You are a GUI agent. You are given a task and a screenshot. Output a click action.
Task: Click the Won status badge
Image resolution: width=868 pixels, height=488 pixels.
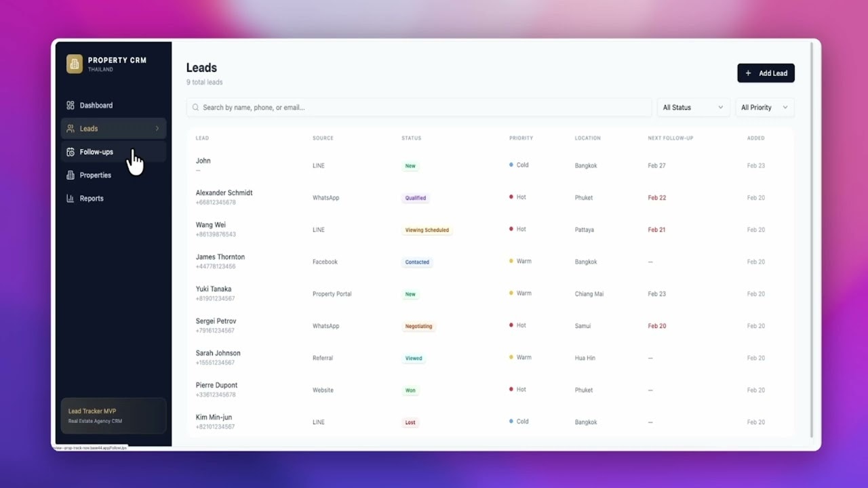click(410, 390)
